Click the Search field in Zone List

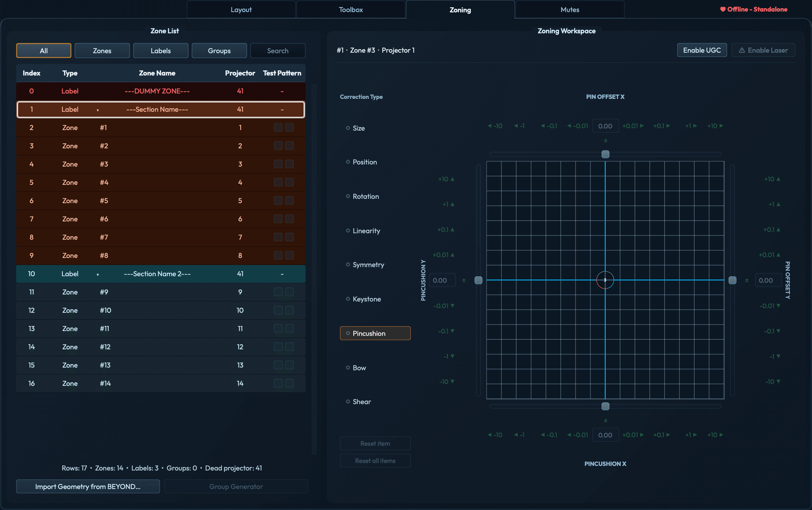tap(278, 51)
